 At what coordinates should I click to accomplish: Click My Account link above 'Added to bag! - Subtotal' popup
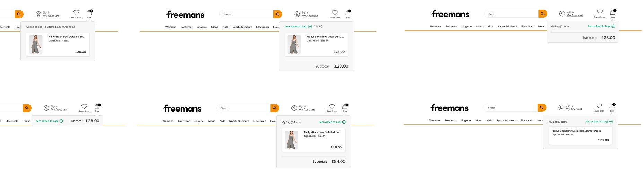(x=51, y=16)
